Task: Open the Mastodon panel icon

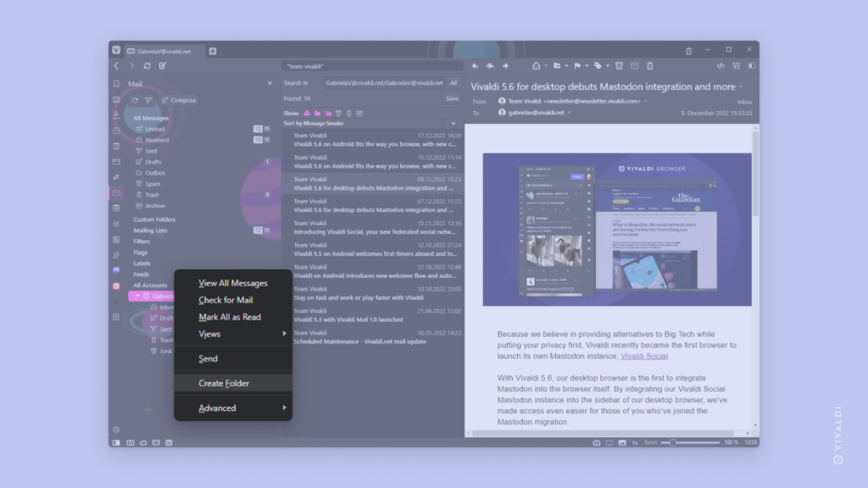Action: 116,270
